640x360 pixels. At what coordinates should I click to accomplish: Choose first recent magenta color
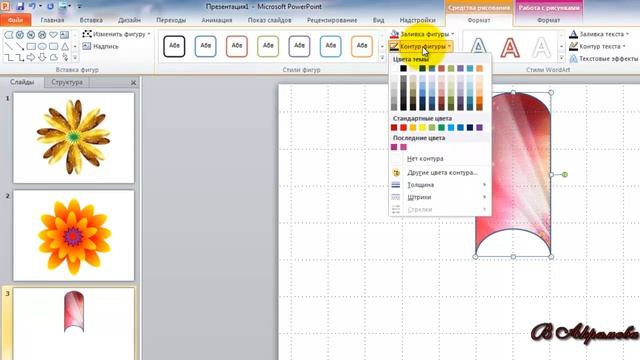[394, 147]
